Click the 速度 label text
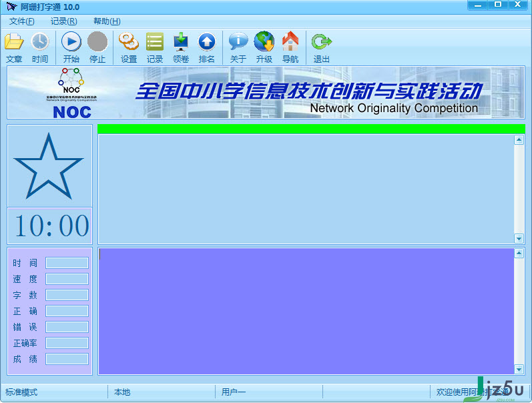Screen dimensions: 532x403 click(25, 279)
